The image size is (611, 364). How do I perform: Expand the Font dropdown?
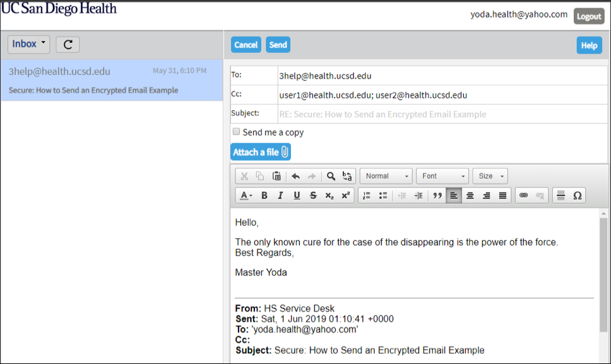442,176
